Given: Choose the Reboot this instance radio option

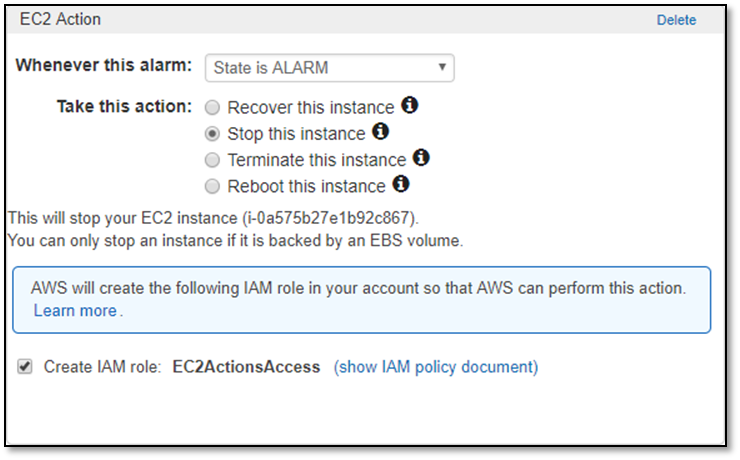Looking at the screenshot, I should (212, 186).
